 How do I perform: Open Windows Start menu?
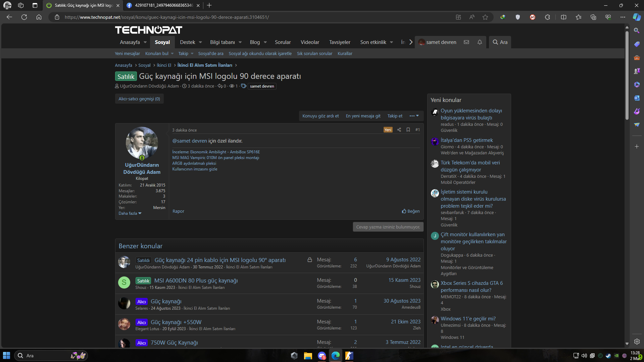tap(6, 356)
